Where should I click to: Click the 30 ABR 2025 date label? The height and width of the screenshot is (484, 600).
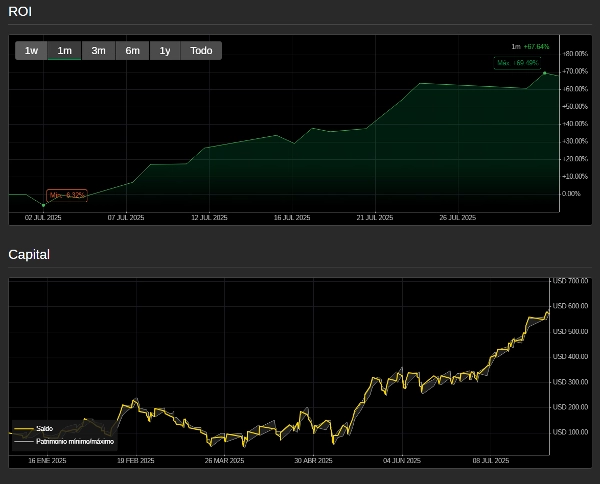point(312,461)
